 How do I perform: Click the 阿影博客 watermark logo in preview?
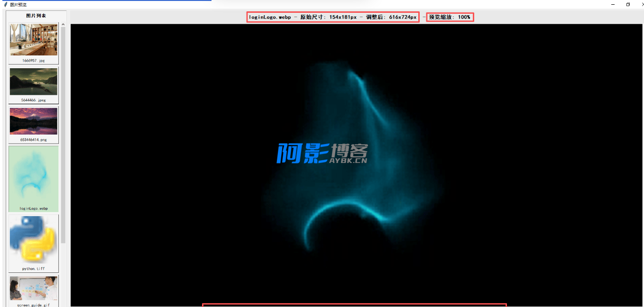pos(322,153)
